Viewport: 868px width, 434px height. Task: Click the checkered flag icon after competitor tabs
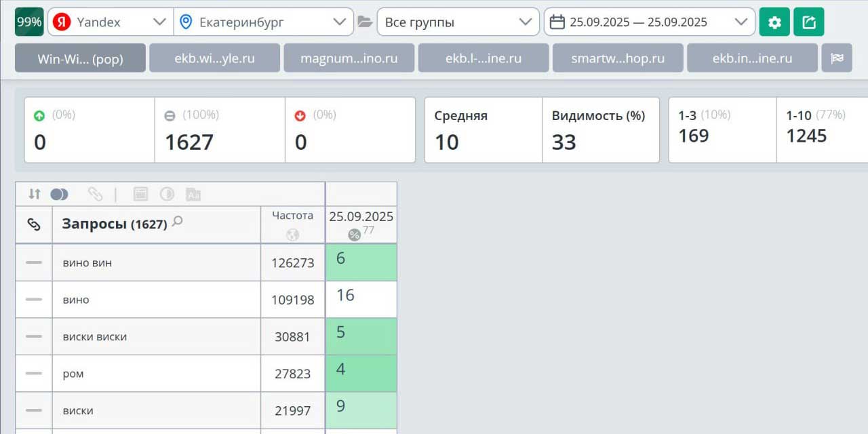point(837,58)
